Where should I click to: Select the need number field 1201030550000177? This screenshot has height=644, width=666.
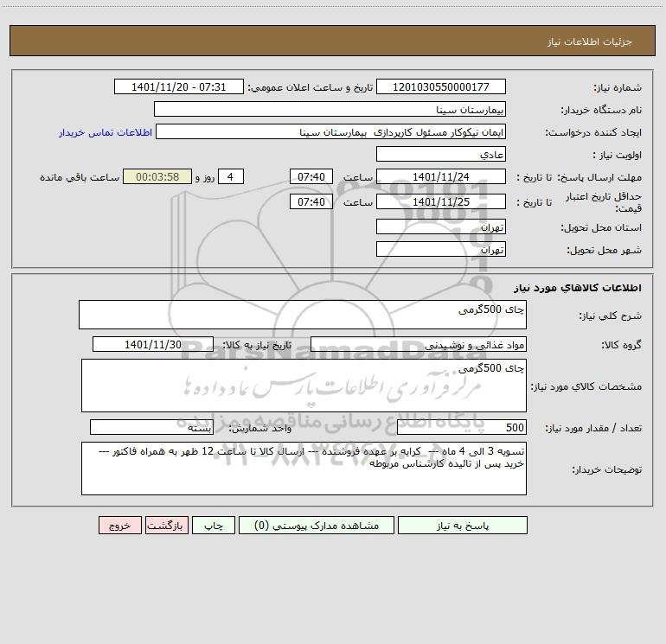click(x=441, y=86)
